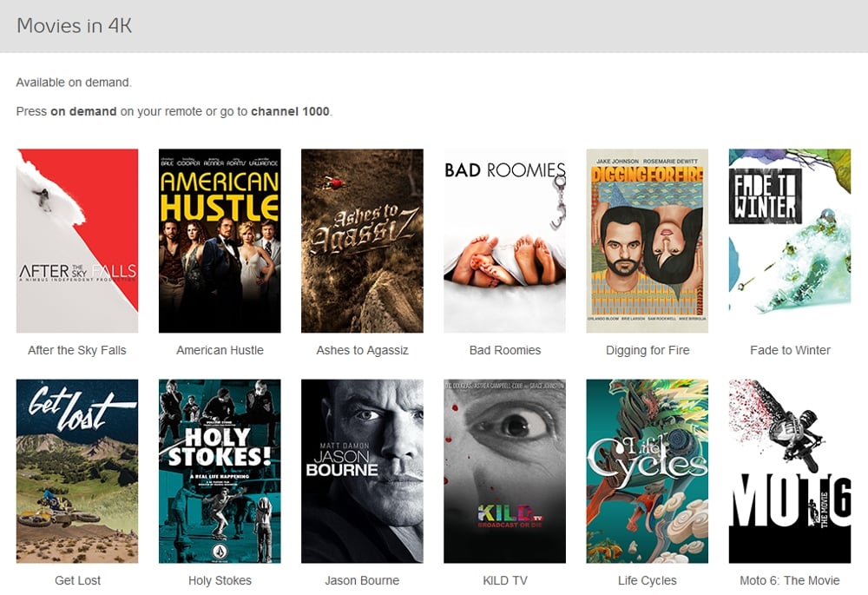Click the 'Moto 6: The Movie' title caption
Screen dimensions: 868x595
tap(790, 580)
